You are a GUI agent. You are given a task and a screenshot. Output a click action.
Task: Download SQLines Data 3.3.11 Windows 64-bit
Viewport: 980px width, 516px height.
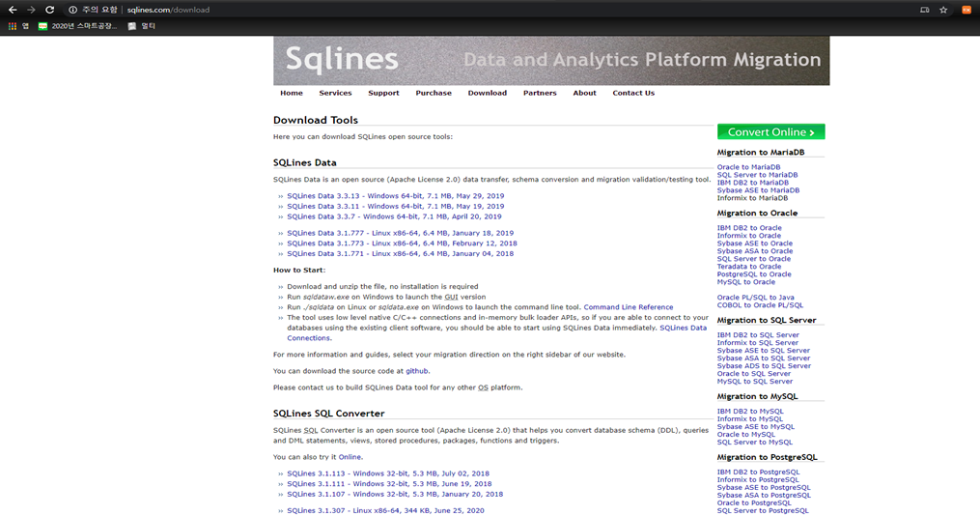tap(395, 207)
